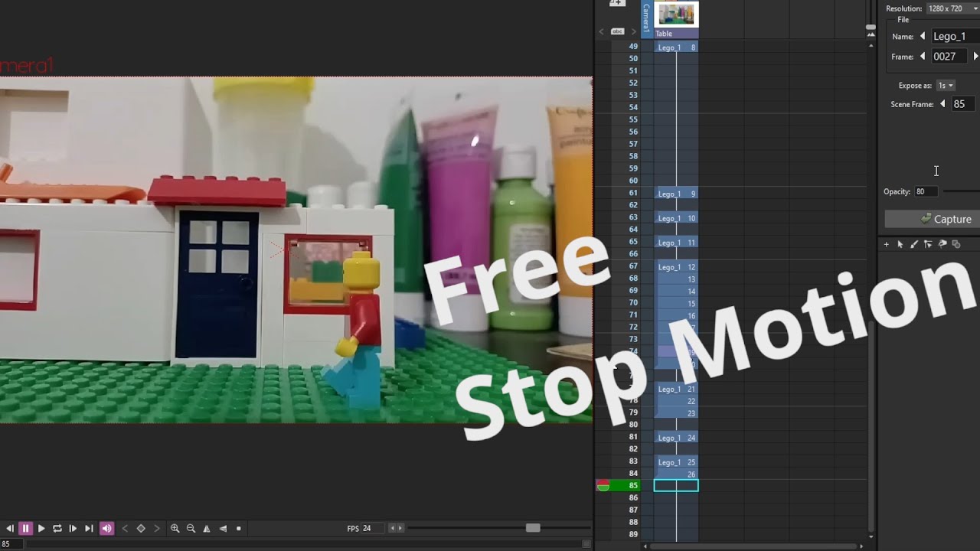Increase the capture Frame number arrow
Viewport: 980px width, 551px height.
[x=975, y=57]
